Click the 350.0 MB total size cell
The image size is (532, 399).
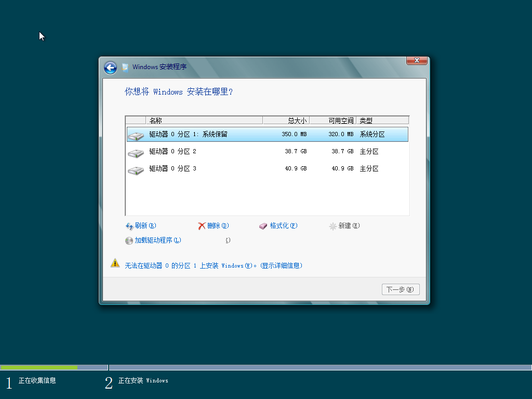[x=294, y=135]
